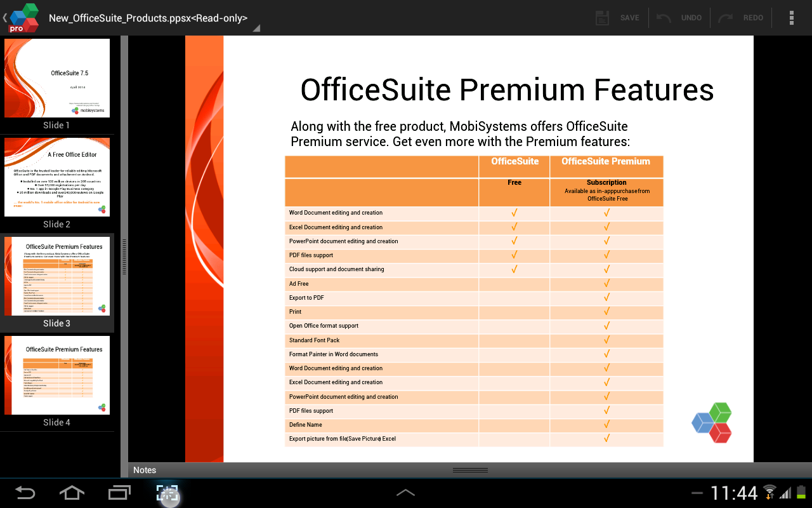Click the Premium checkmark for Standard Font Pack
The image size is (812, 508).
tap(606, 340)
